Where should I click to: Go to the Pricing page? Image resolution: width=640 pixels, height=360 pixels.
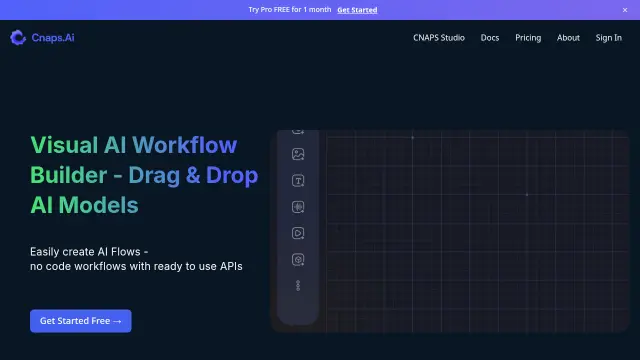528,38
